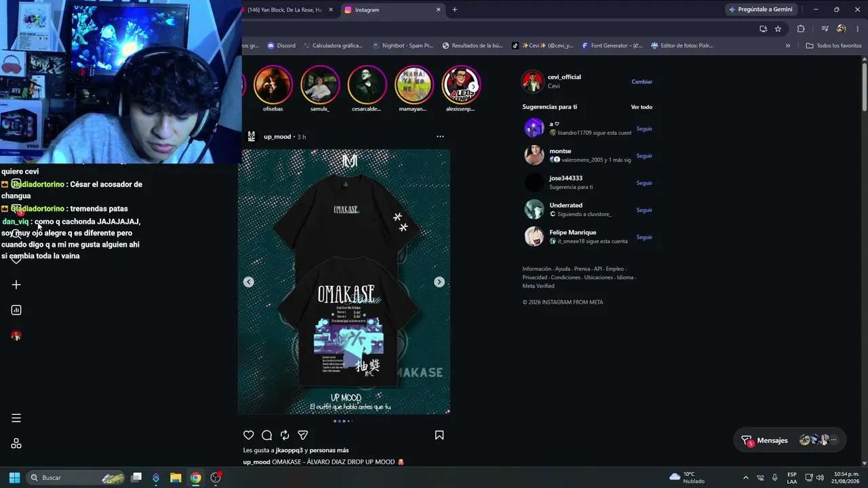868x488 pixels.
Task: Follow the account suggested by lisandro11709
Action: [x=644, y=129]
